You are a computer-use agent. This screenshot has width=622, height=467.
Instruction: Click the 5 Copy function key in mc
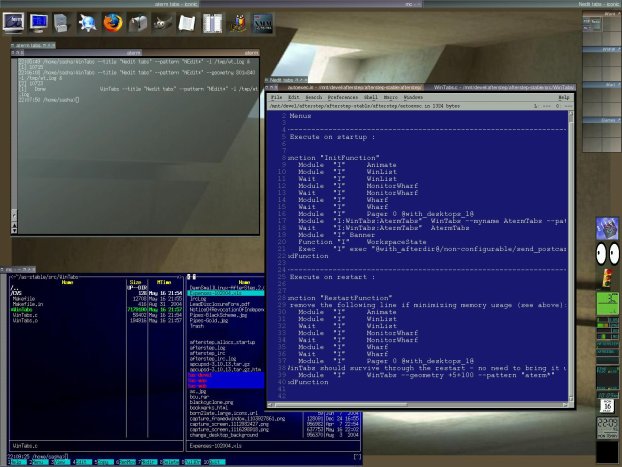coord(104,462)
